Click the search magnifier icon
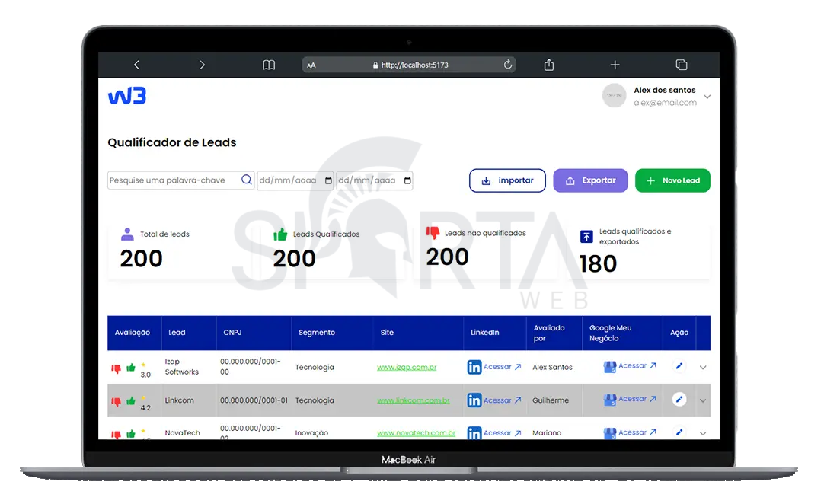 pyautogui.click(x=247, y=180)
